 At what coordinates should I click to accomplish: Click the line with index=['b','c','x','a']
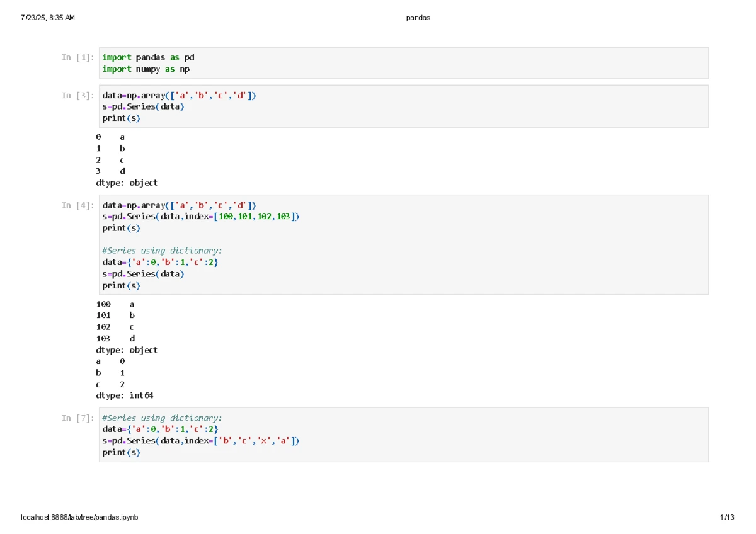click(x=201, y=441)
